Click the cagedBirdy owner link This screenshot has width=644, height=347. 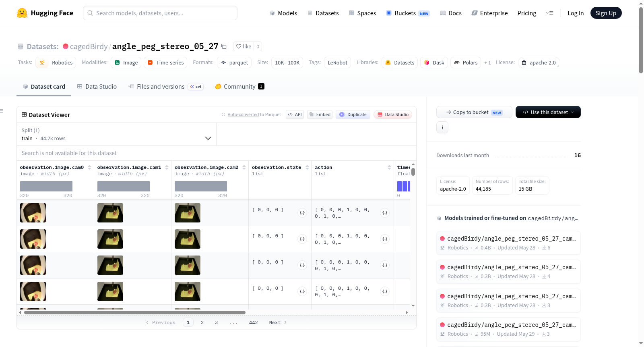[89, 46]
